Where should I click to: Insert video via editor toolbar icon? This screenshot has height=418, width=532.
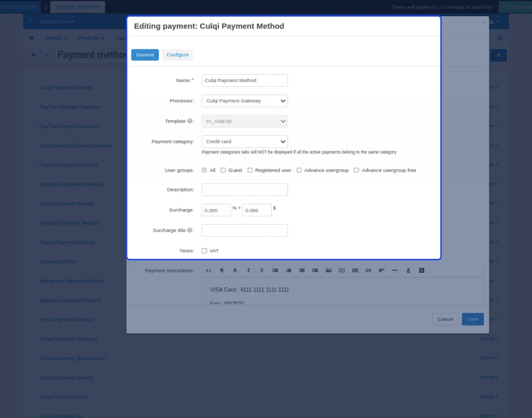[x=342, y=270]
